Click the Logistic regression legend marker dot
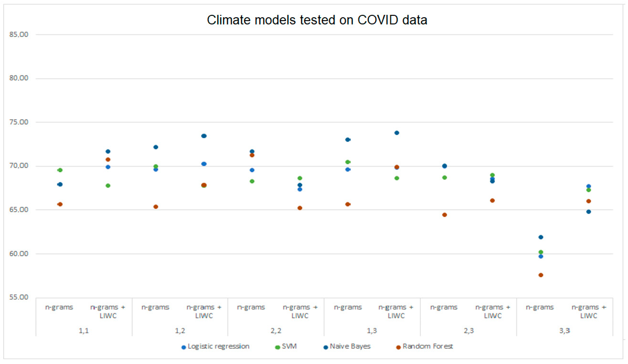Image resolution: width=628 pixels, height=364 pixels. 184,348
